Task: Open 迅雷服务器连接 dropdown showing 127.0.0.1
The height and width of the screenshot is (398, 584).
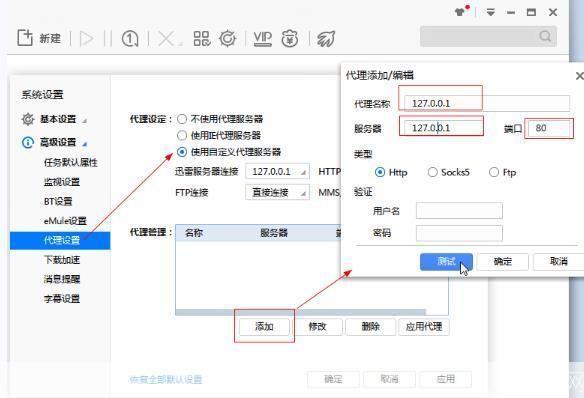Action: click(x=277, y=172)
